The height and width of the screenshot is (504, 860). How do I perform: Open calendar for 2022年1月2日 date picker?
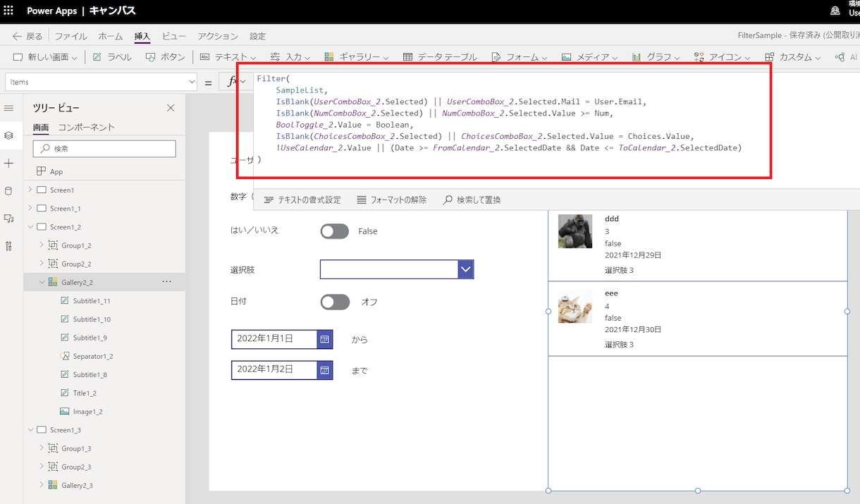pos(324,370)
